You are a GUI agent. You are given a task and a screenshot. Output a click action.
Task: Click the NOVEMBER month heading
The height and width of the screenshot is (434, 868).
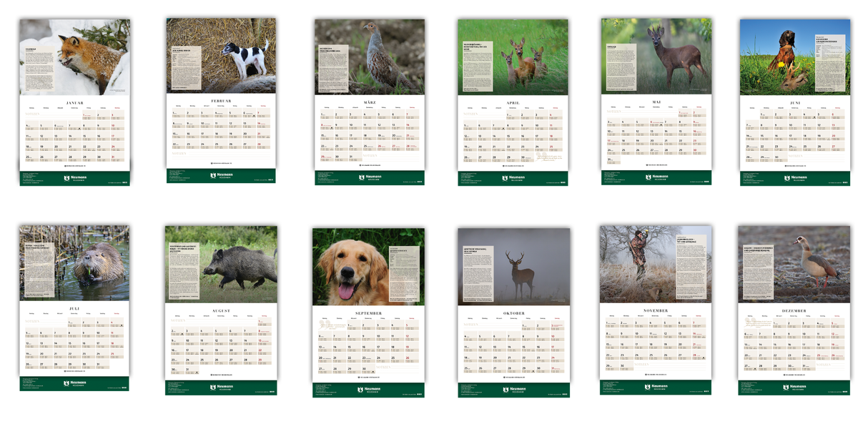tap(656, 310)
